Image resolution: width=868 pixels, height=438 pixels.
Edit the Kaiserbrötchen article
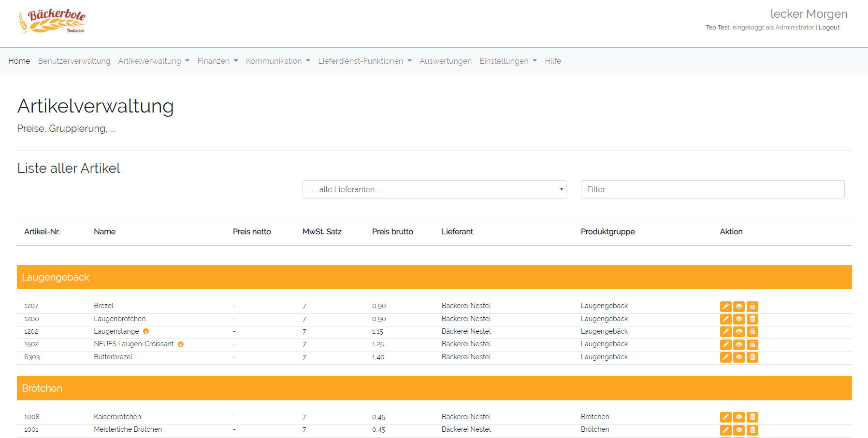(x=725, y=417)
